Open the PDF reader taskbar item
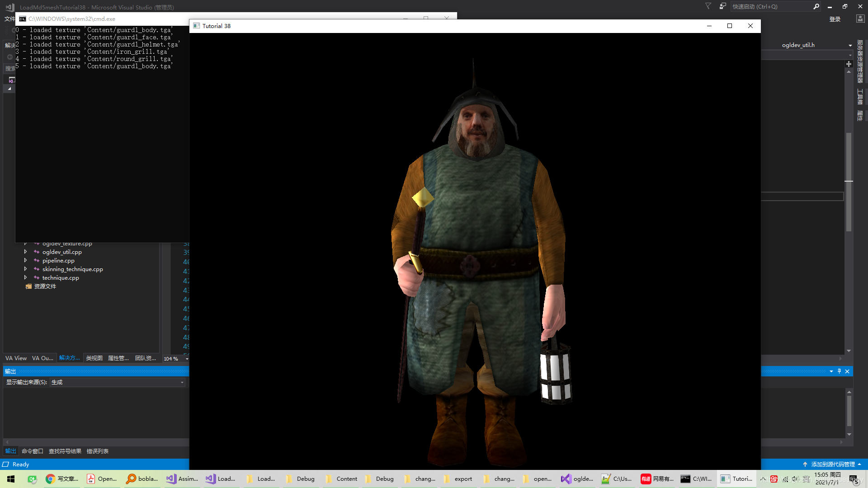This screenshot has width=868, height=488. [x=102, y=479]
